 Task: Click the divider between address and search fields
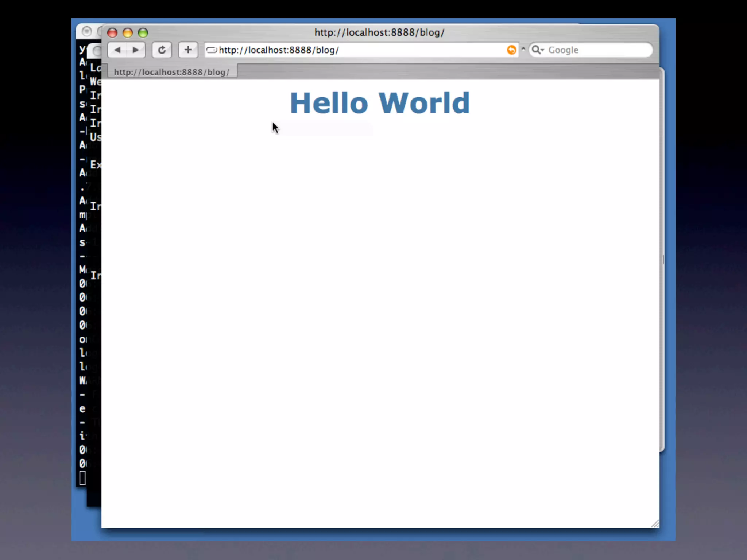coord(523,49)
